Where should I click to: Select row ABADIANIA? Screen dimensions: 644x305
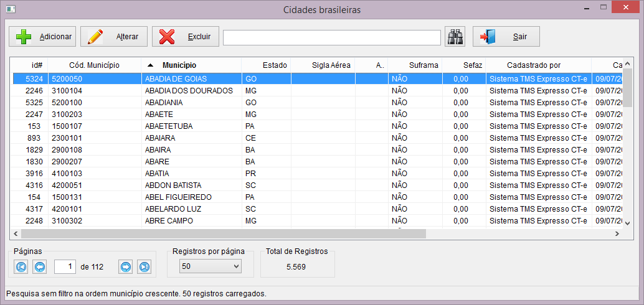(x=318, y=102)
